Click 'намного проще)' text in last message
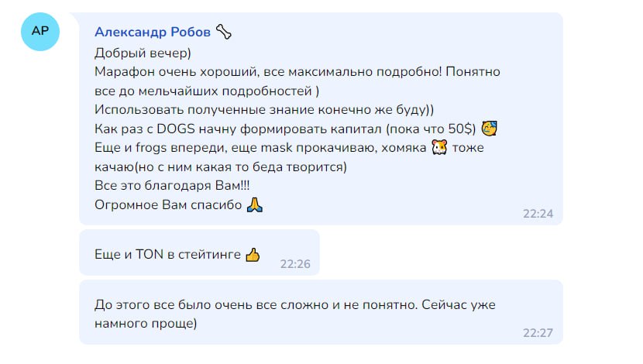 click(145, 323)
